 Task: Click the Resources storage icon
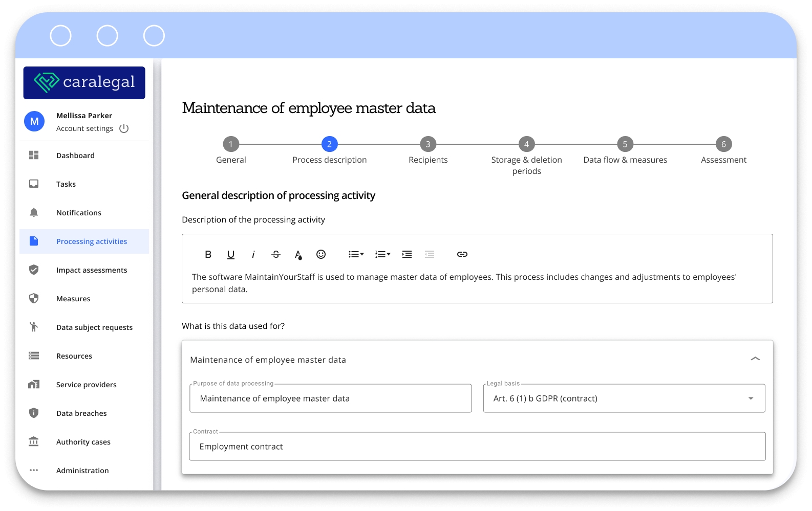click(x=34, y=356)
